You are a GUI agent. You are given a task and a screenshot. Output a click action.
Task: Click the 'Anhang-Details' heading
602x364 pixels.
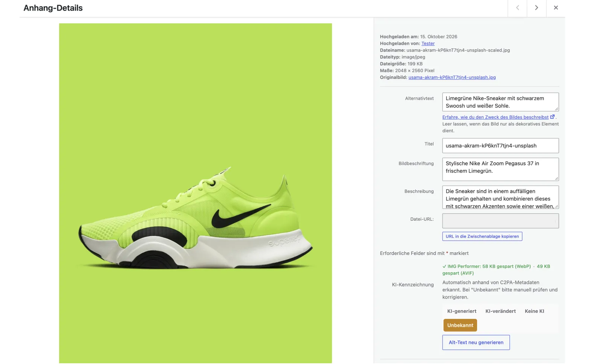53,8
